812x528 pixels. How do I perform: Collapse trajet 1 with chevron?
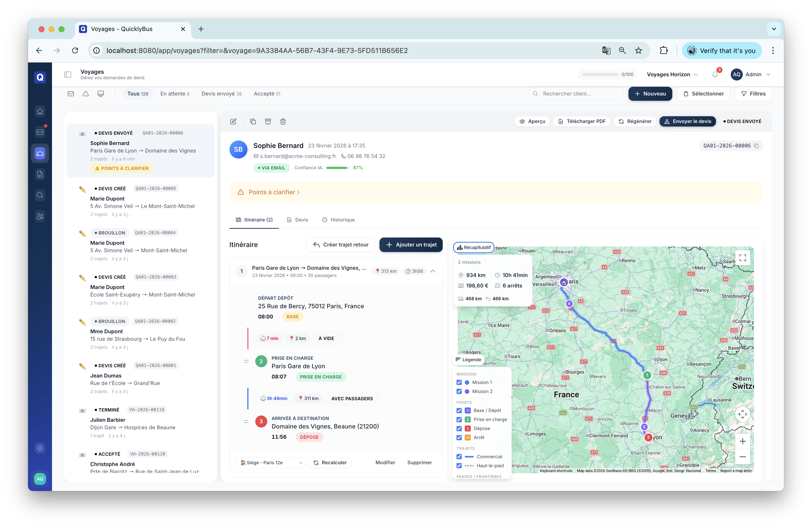tap(433, 271)
